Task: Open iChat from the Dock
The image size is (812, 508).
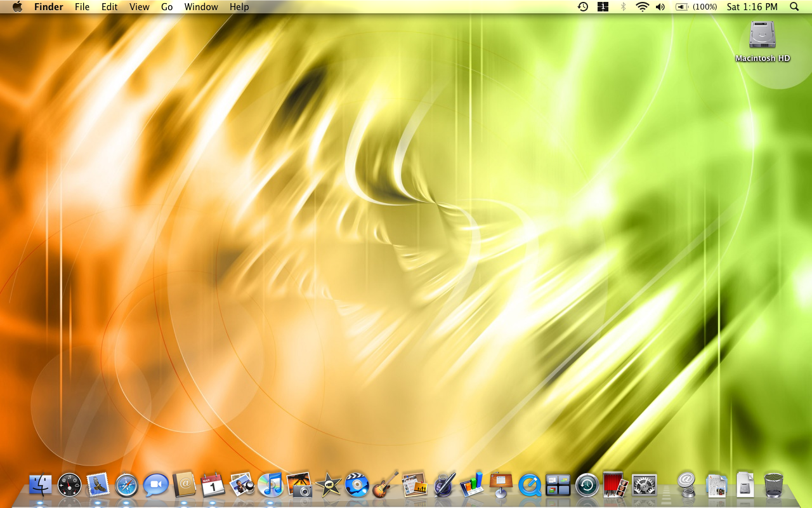Action: click(x=155, y=486)
